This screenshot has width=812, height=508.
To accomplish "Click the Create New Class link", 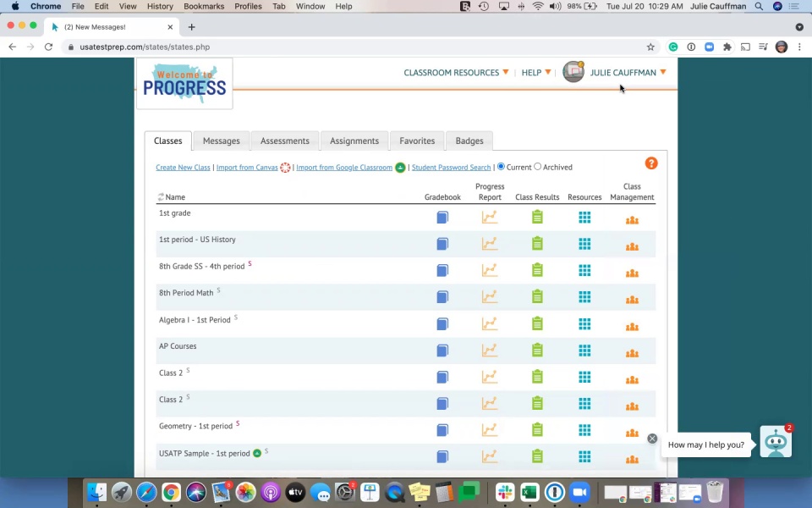I will pos(183,168).
